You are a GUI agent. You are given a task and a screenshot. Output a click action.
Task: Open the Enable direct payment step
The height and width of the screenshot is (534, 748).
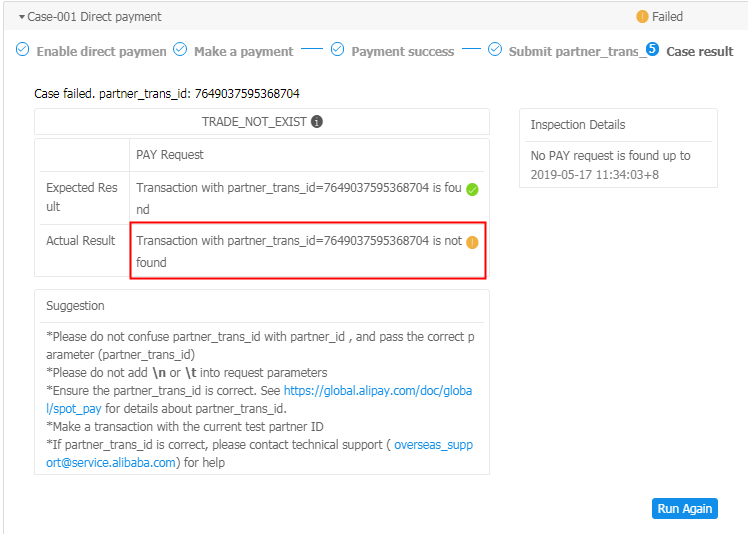tap(101, 51)
